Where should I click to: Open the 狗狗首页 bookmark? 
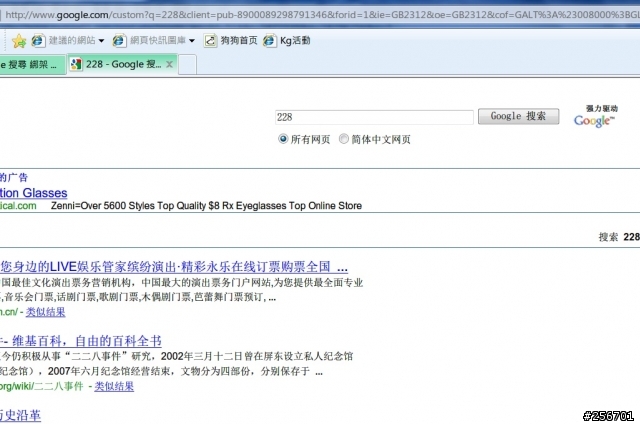[239, 40]
